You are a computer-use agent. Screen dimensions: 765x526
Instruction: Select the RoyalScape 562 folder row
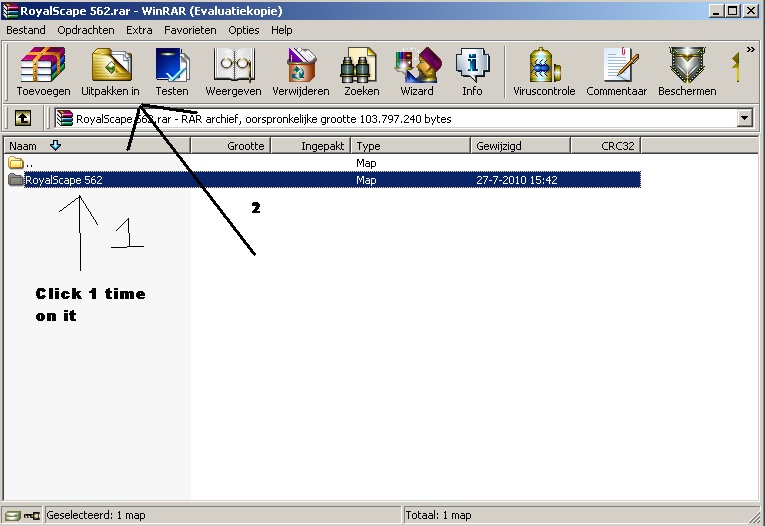coord(323,180)
